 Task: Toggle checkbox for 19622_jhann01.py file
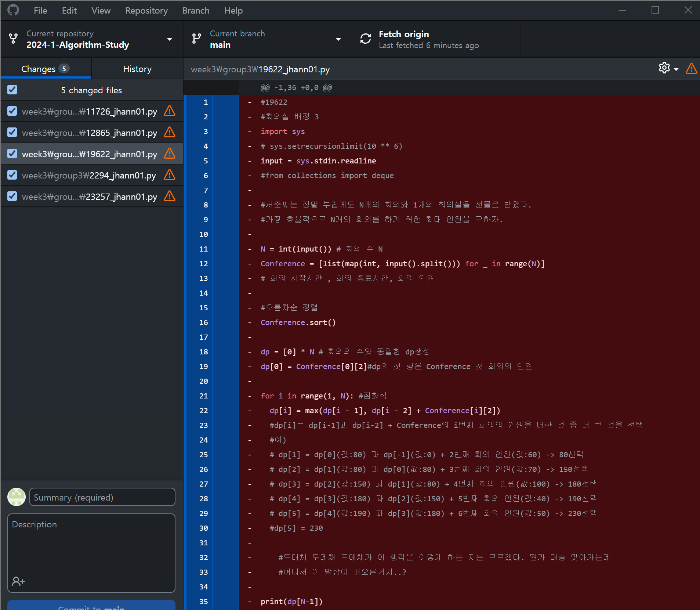point(12,154)
